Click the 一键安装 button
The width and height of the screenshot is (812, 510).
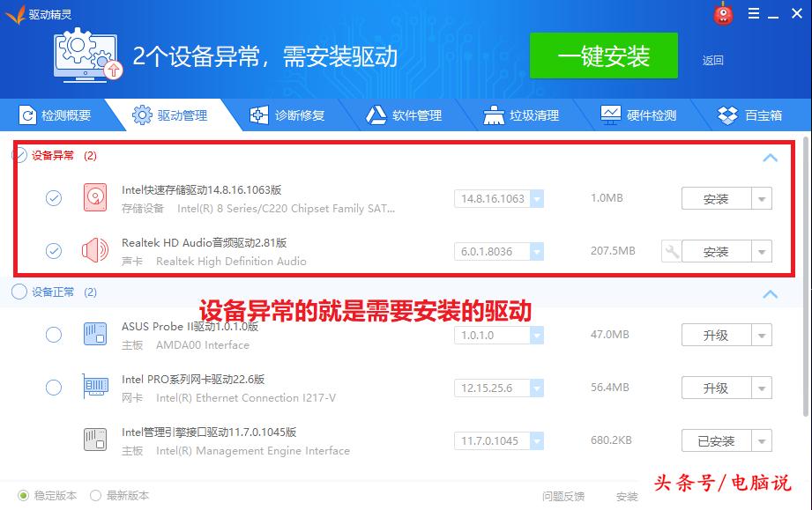(603, 55)
